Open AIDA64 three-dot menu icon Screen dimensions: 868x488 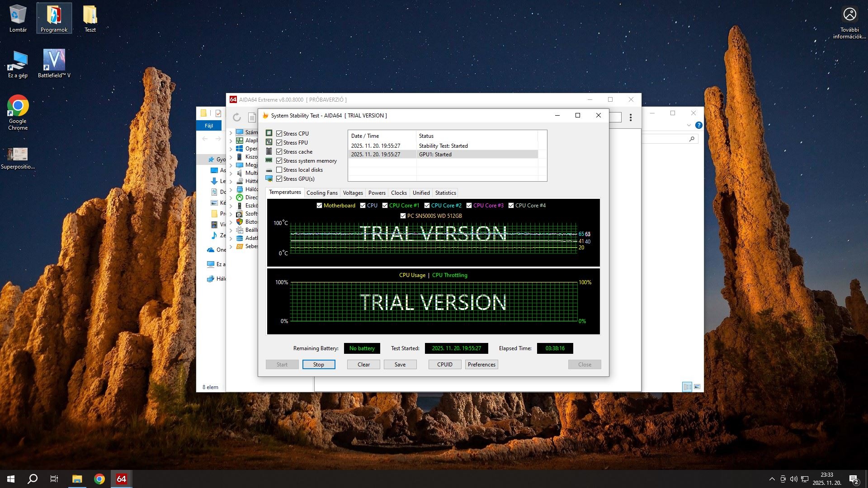631,117
